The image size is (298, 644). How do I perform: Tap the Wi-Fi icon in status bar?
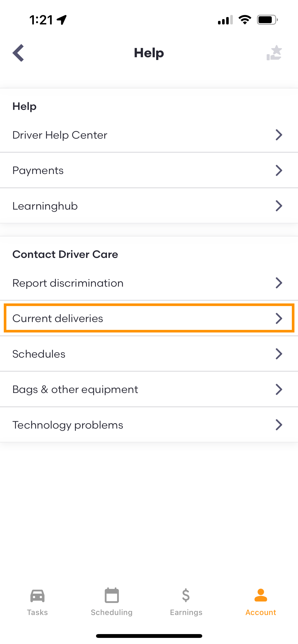245,20
